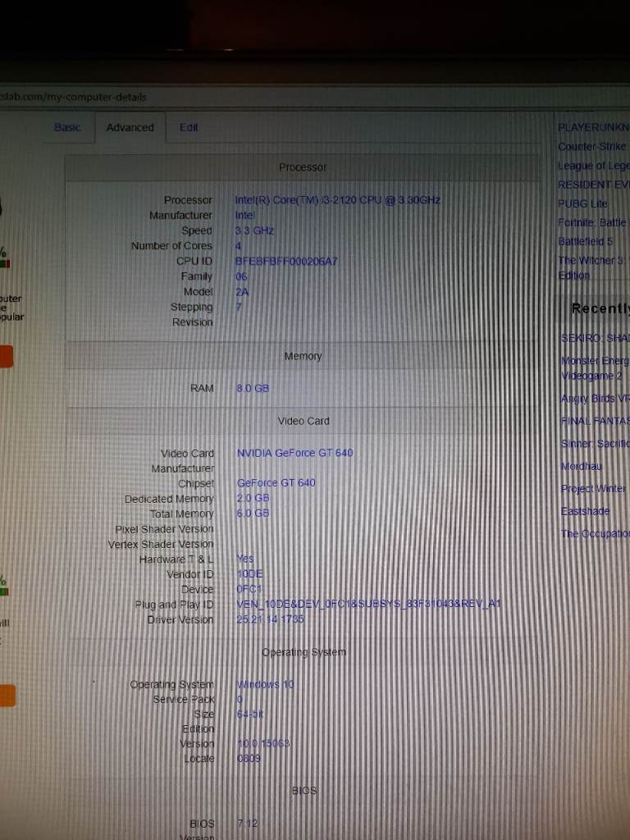Switch to the Basic tab
The width and height of the screenshot is (630, 840).
point(67,127)
